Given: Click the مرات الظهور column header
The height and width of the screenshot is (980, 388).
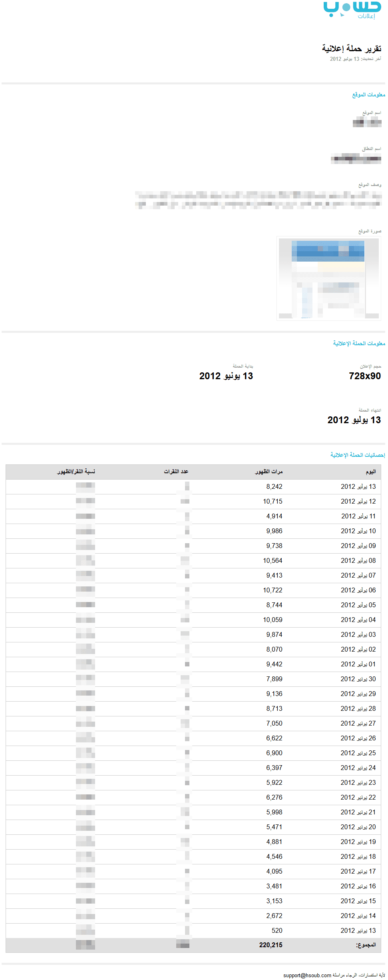Looking at the screenshot, I should (269, 472).
